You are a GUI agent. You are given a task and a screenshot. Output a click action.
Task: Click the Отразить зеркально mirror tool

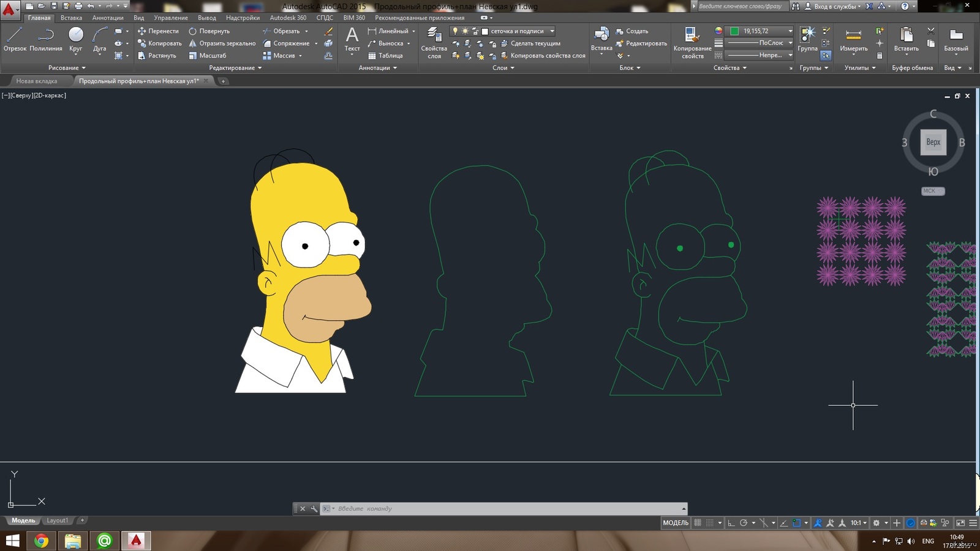click(222, 43)
